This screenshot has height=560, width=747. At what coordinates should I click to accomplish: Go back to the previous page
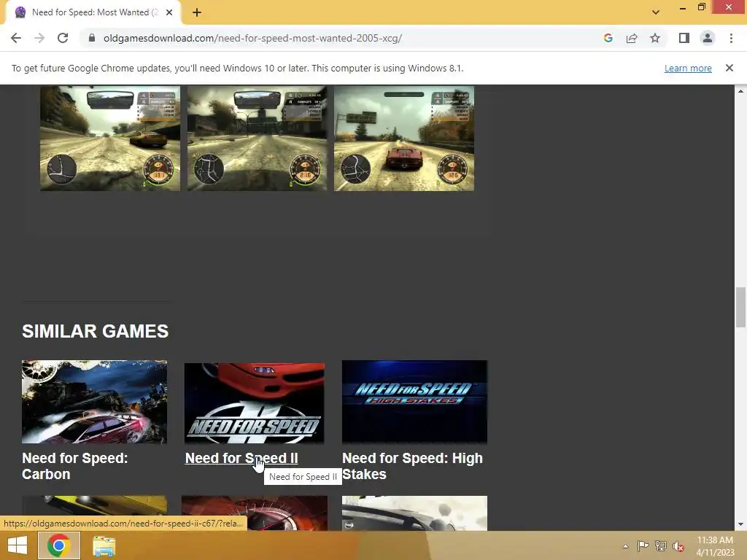click(x=16, y=38)
